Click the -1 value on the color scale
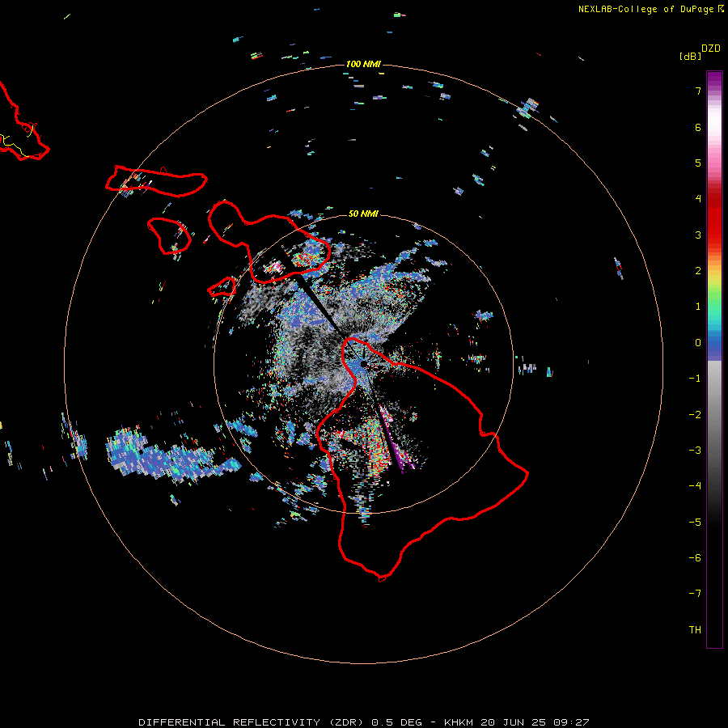The width and height of the screenshot is (728, 728). pyautogui.click(x=695, y=379)
